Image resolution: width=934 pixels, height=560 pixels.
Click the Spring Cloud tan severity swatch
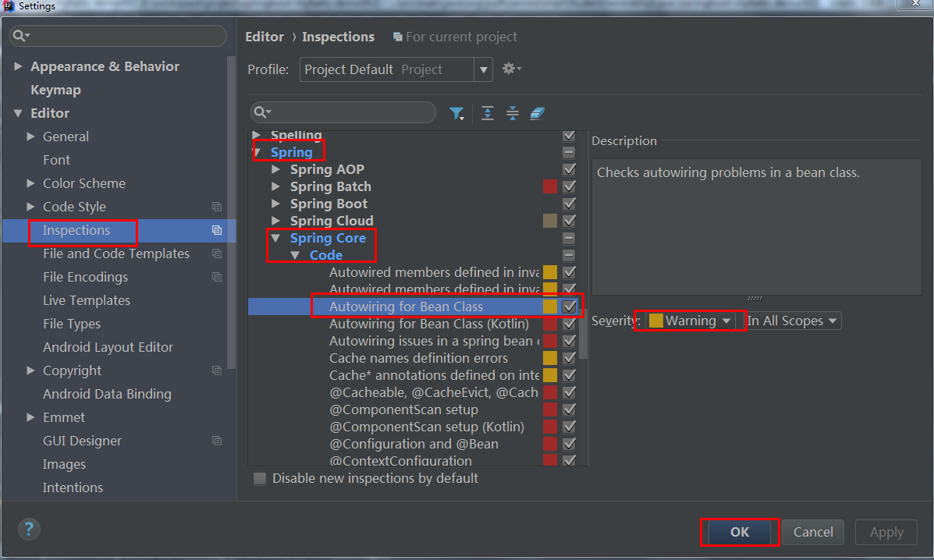[x=550, y=221]
